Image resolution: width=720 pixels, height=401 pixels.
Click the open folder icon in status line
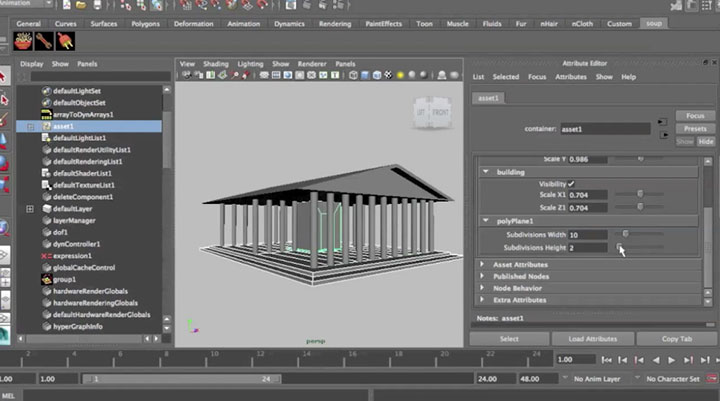pos(81,5)
